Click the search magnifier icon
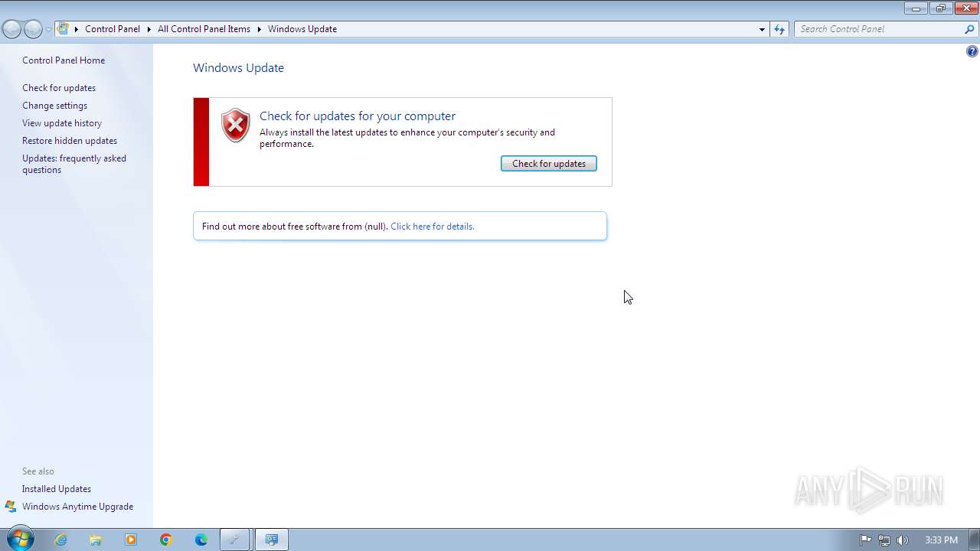 click(x=970, y=29)
